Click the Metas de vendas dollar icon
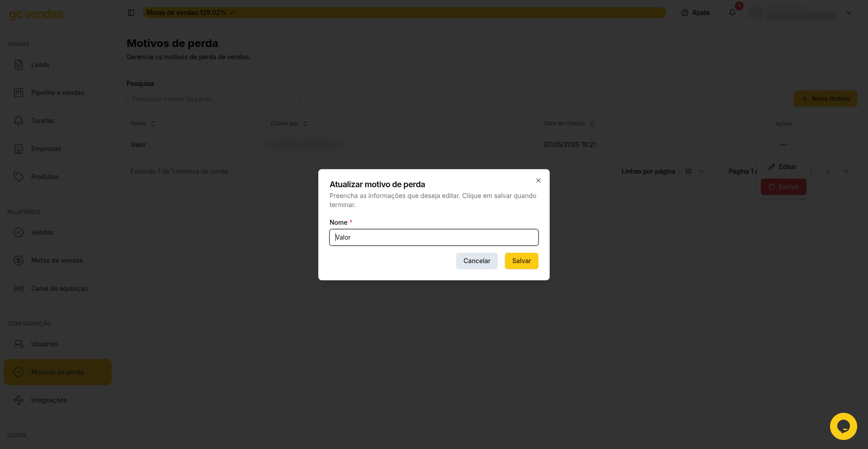The height and width of the screenshot is (449, 868). point(19,260)
